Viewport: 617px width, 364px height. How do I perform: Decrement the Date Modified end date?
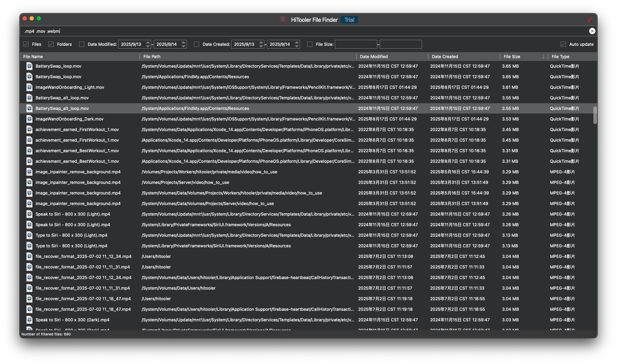pyautogui.click(x=183, y=46)
